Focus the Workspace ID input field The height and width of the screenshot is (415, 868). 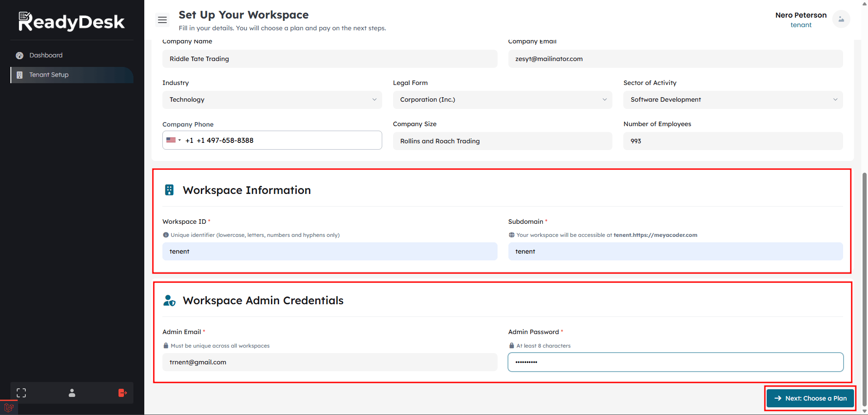329,251
